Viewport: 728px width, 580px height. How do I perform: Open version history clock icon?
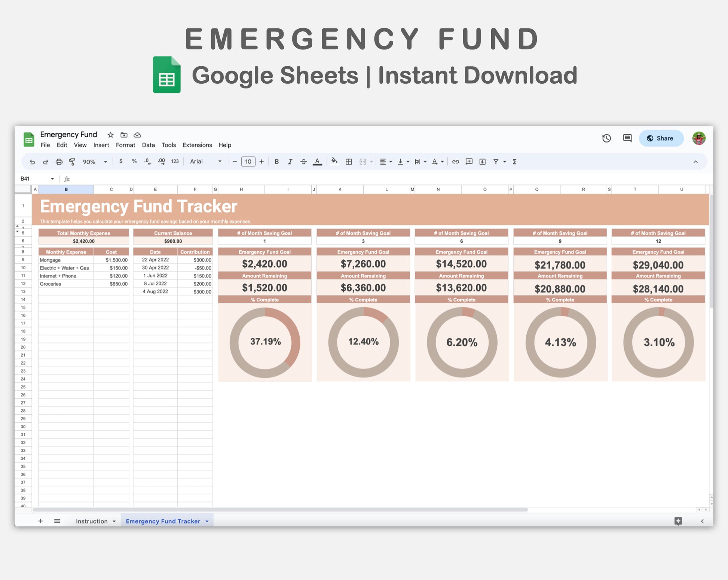pyautogui.click(x=606, y=138)
